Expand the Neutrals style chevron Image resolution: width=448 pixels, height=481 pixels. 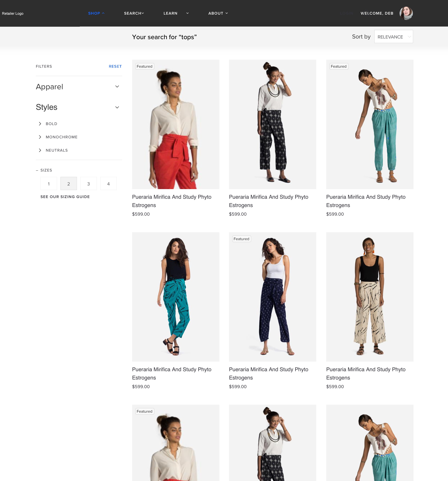point(40,150)
